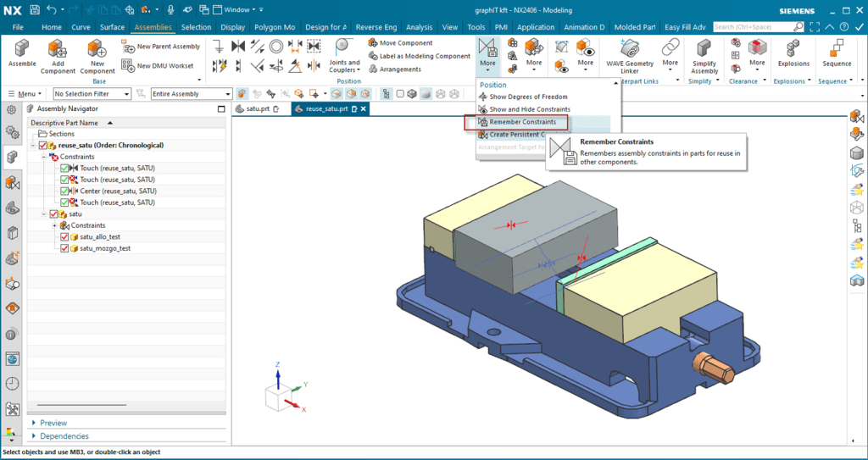The image size is (868, 460).
Task: Launch the Explosions tool
Action: 793,48
